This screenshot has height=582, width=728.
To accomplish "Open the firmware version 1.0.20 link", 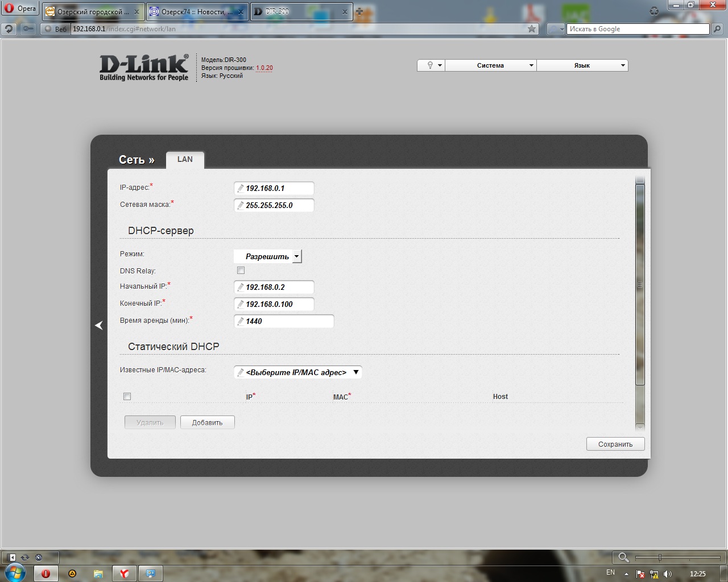I will (x=264, y=68).
